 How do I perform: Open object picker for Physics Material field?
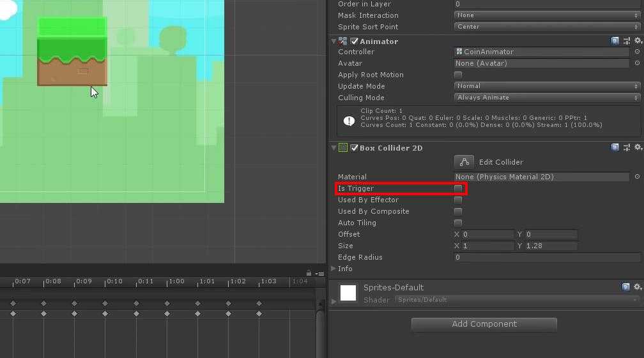(637, 177)
